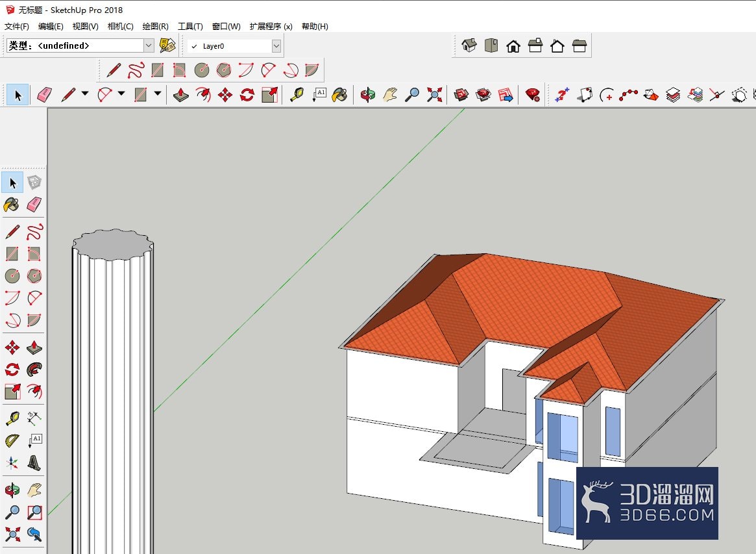This screenshot has width=756, height=554.
Task: Switch to the top view icon
Action: tap(491, 46)
